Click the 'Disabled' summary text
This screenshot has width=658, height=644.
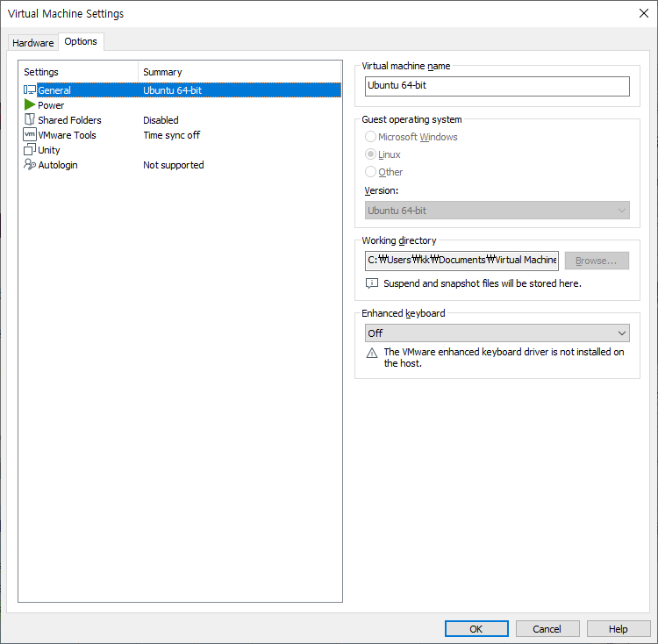coord(161,120)
